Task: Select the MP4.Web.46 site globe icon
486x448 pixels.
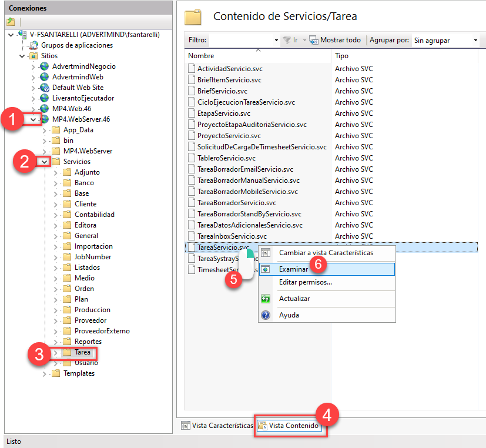Action: 45,109
